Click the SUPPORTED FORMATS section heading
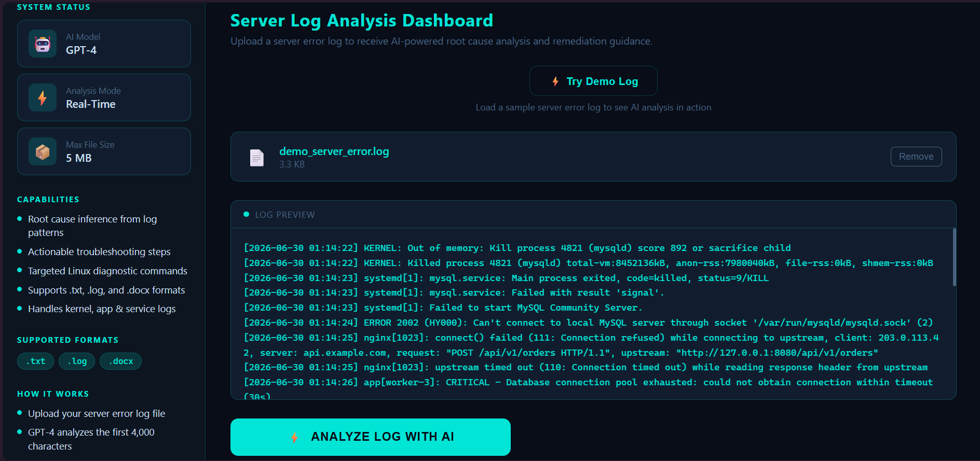 point(67,340)
